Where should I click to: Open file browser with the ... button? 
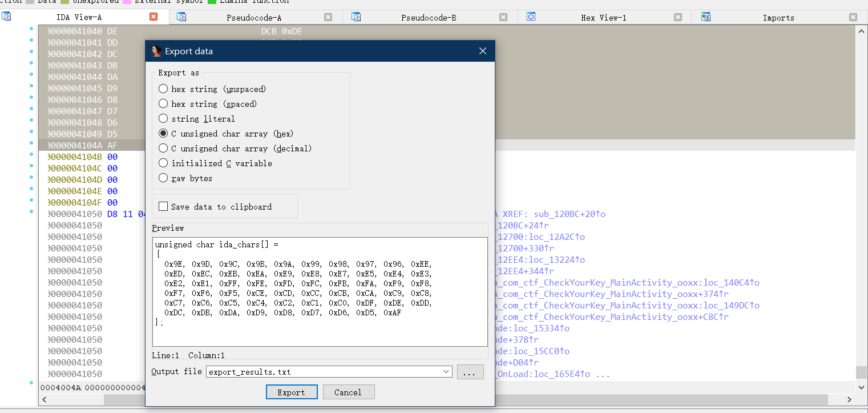pyautogui.click(x=470, y=372)
